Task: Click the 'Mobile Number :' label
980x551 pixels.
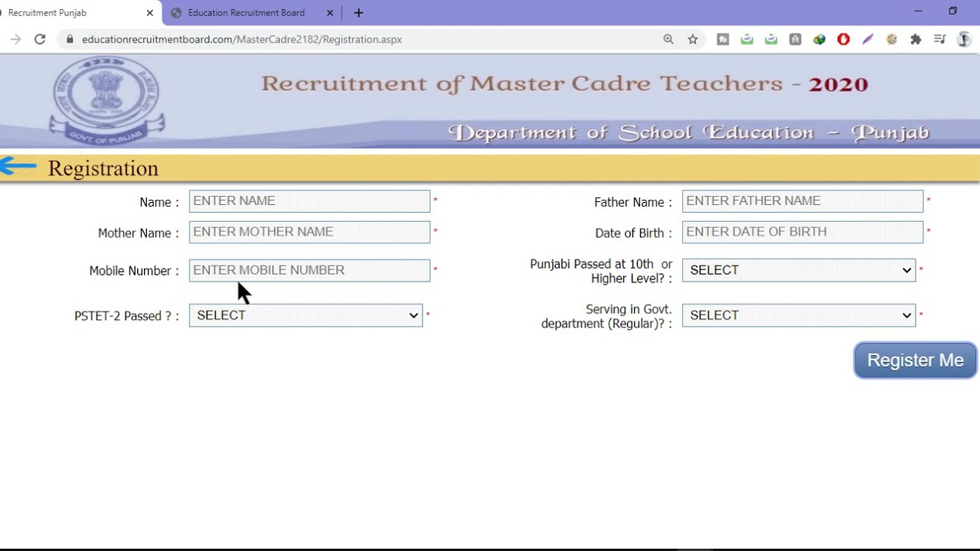Action: coord(134,271)
